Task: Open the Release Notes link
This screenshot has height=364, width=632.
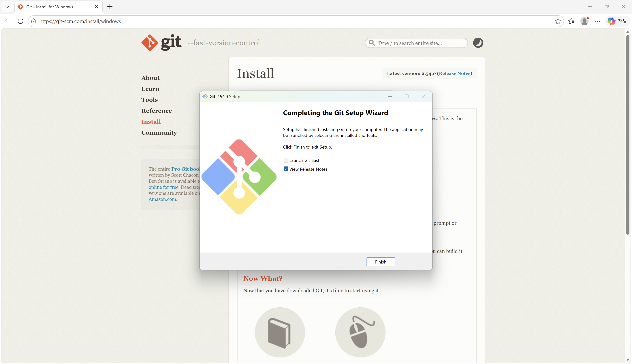Action: click(454, 73)
